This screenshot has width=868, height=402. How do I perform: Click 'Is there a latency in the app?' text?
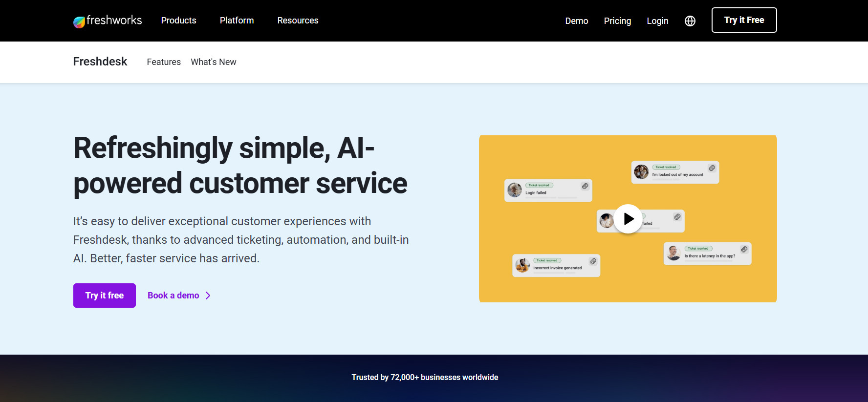[x=710, y=256]
